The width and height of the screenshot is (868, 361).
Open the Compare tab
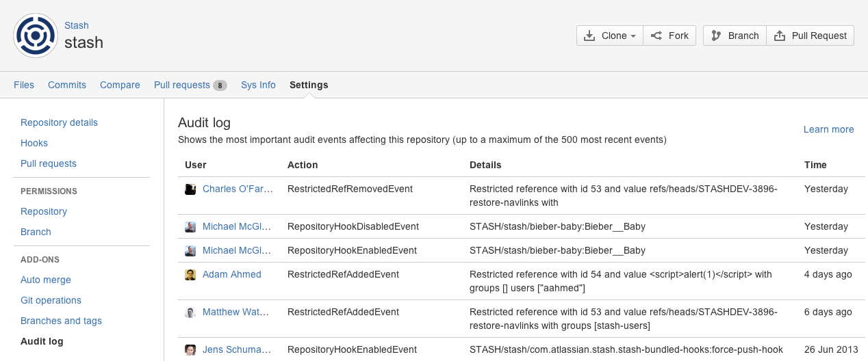coord(120,85)
